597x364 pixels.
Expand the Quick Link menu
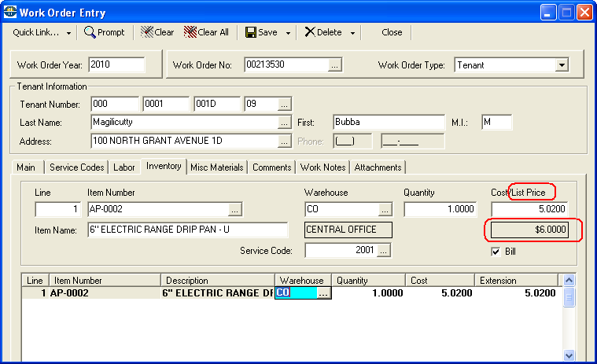click(42, 32)
